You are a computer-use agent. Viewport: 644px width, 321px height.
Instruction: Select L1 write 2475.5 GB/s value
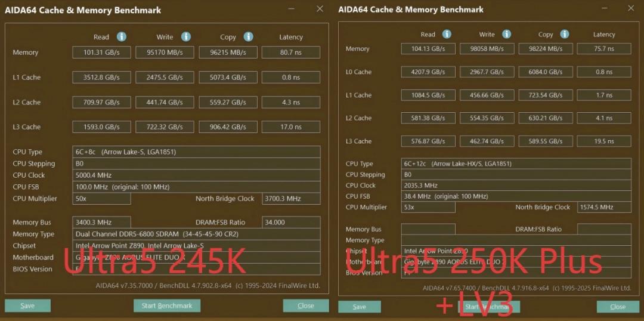[165, 78]
